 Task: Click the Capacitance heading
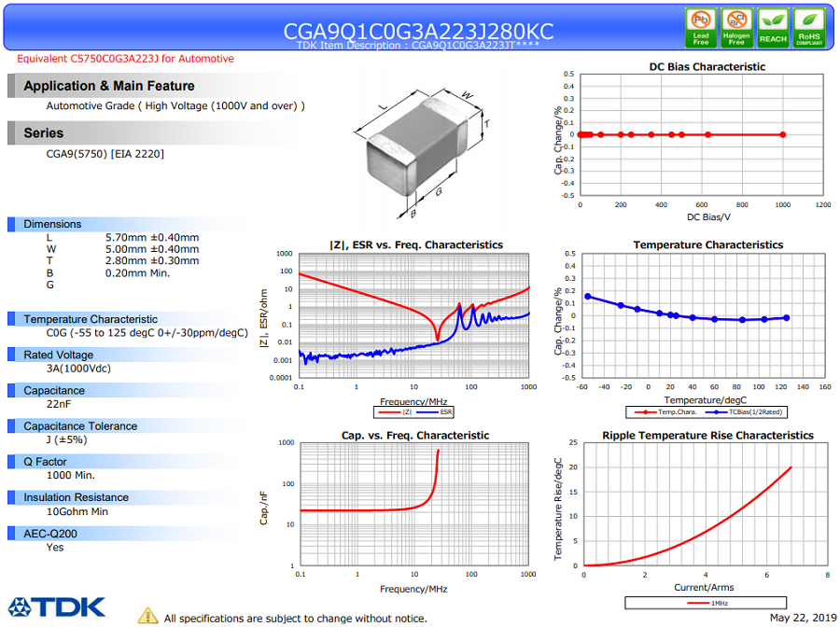[x=54, y=391]
